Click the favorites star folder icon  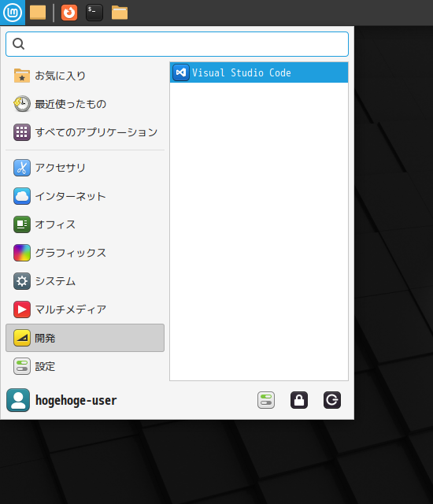[22, 76]
